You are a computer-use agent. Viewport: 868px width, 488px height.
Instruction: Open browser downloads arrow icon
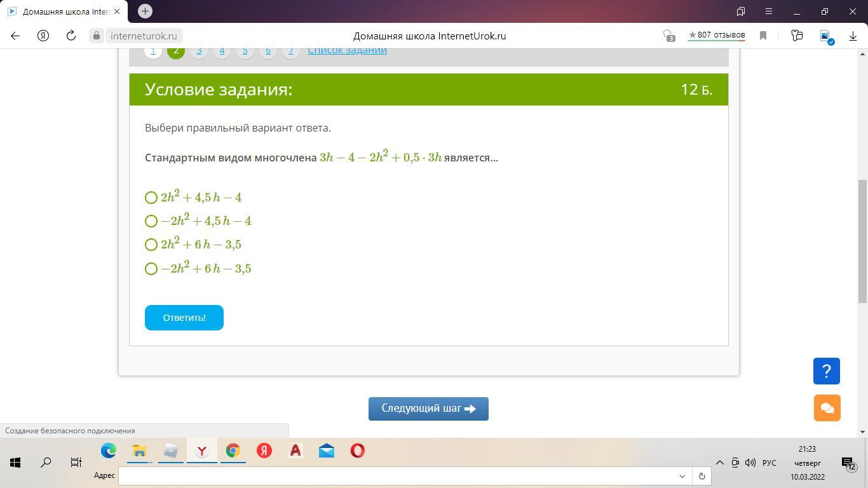pos(853,36)
